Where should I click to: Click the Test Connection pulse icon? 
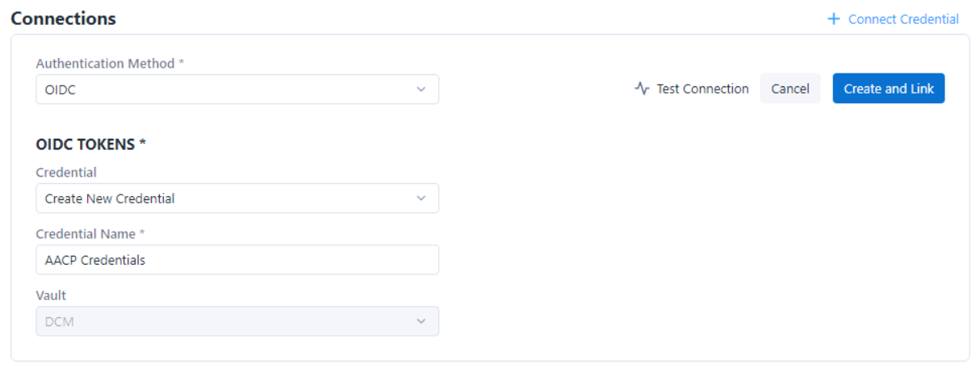tap(642, 89)
